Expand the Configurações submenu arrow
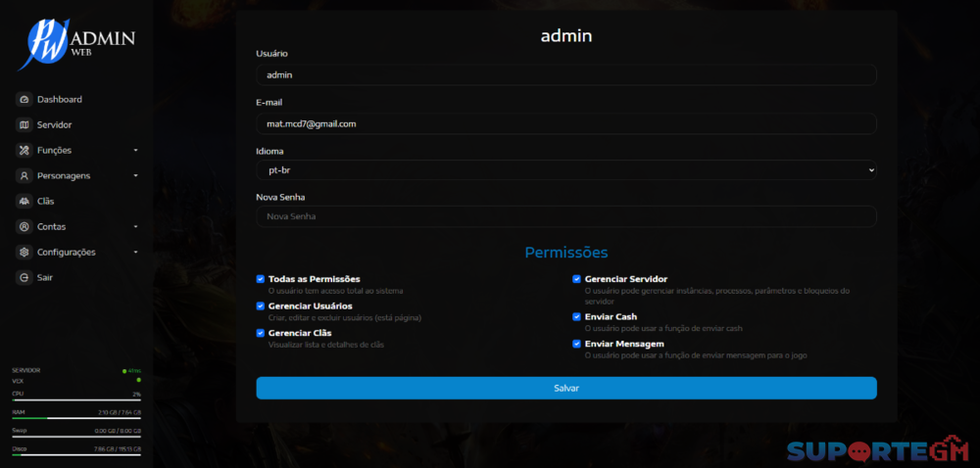This screenshot has height=468, width=980. (136, 253)
